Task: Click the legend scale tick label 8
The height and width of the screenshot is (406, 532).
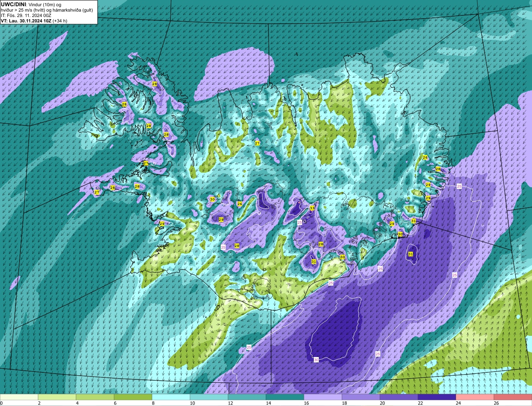Action: tap(153, 403)
